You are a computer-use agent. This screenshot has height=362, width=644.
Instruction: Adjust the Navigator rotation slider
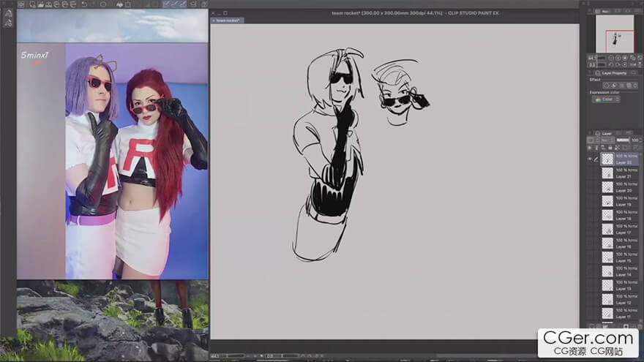[602, 65]
